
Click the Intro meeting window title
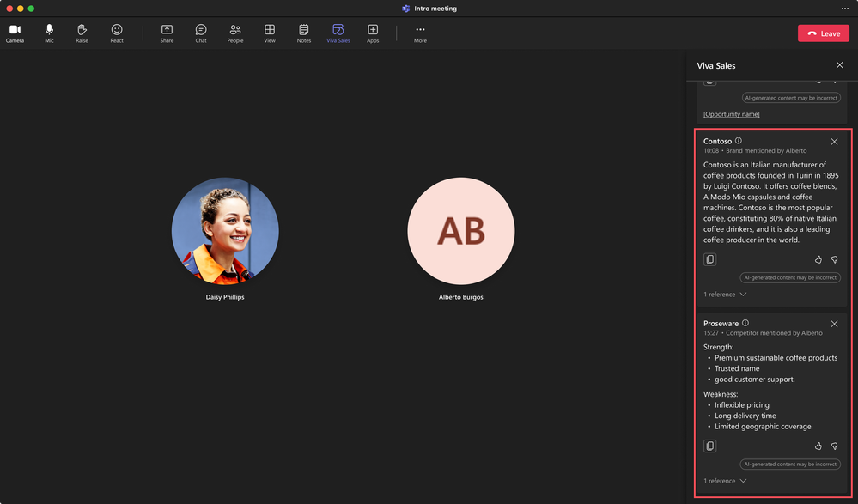[435, 9]
